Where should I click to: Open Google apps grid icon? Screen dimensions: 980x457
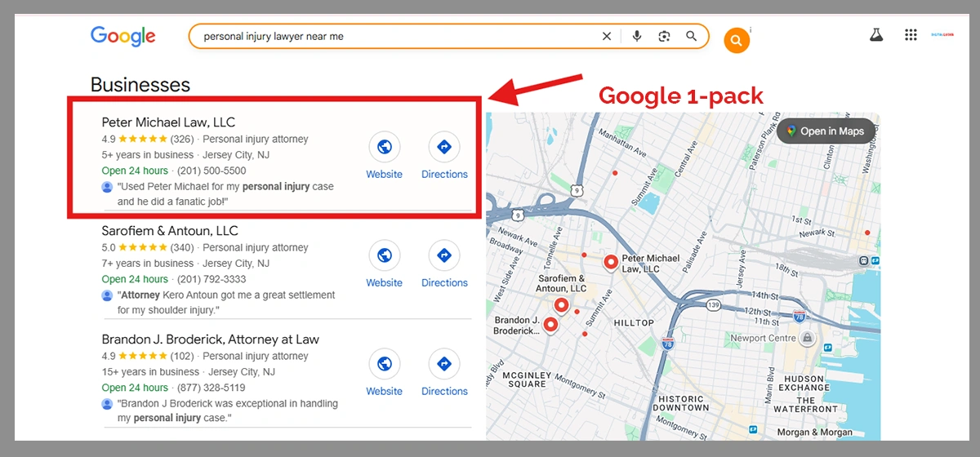click(911, 35)
